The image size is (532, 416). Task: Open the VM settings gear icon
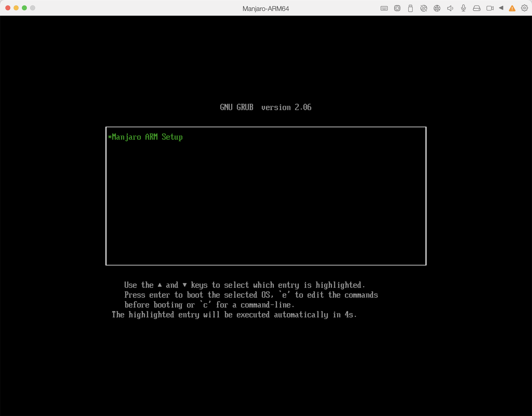(x=524, y=8)
